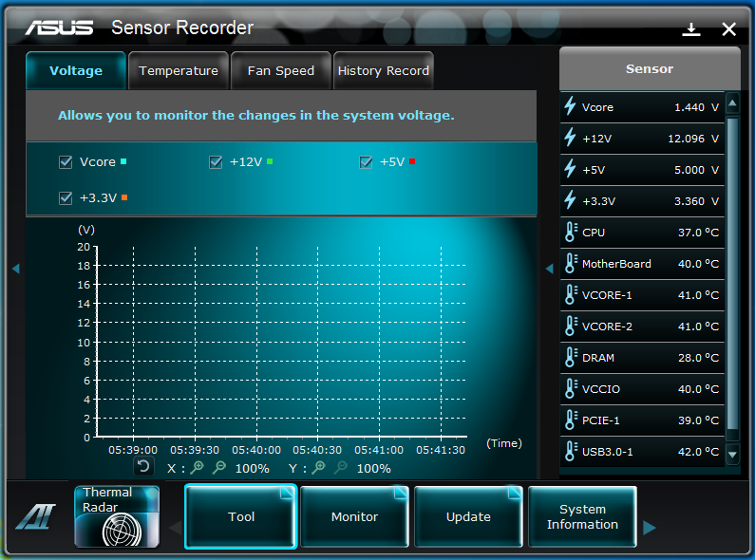This screenshot has width=755, height=560.
Task: Click the USB3.0-1 42.0 °C reading
Action: [x=698, y=452]
